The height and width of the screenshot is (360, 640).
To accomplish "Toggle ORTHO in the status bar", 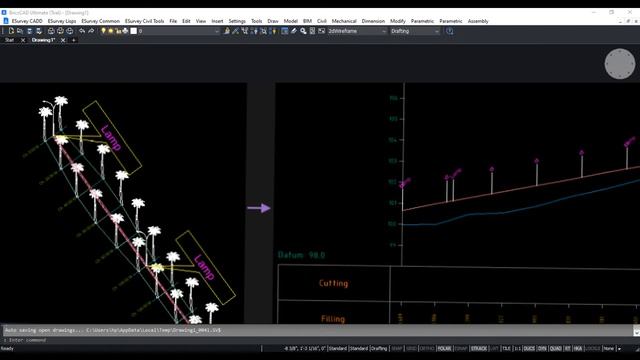I will click(x=427, y=349).
